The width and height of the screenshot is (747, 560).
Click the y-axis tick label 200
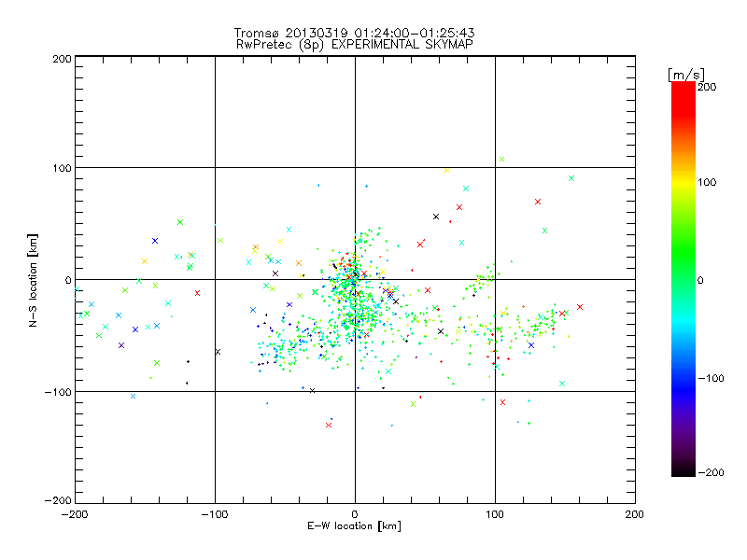(x=62, y=59)
